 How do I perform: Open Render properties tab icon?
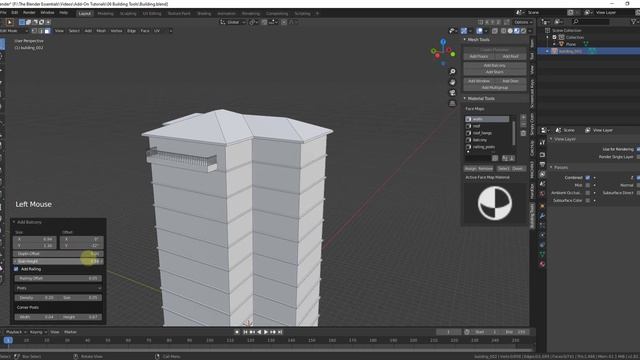click(x=542, y=154)
